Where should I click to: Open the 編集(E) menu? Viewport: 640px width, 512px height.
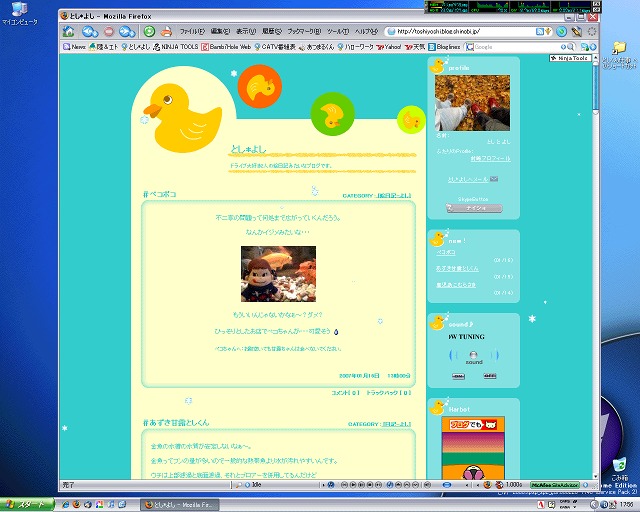pyautogui.click(x=220, y=31)
